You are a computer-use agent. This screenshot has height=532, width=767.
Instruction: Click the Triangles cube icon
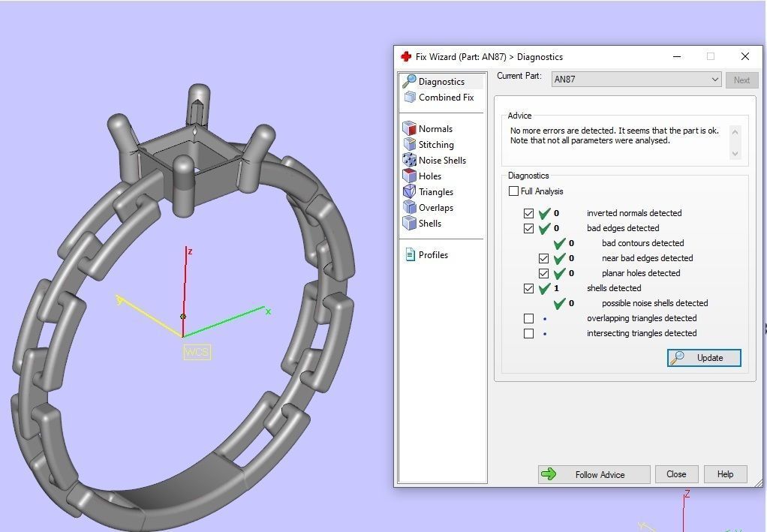point(409,191)
